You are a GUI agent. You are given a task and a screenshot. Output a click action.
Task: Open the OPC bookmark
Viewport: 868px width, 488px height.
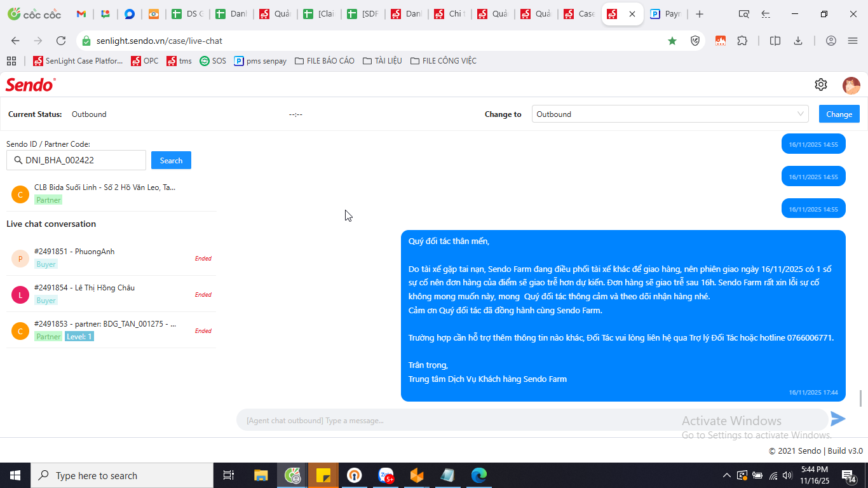(x=145, y=61)
